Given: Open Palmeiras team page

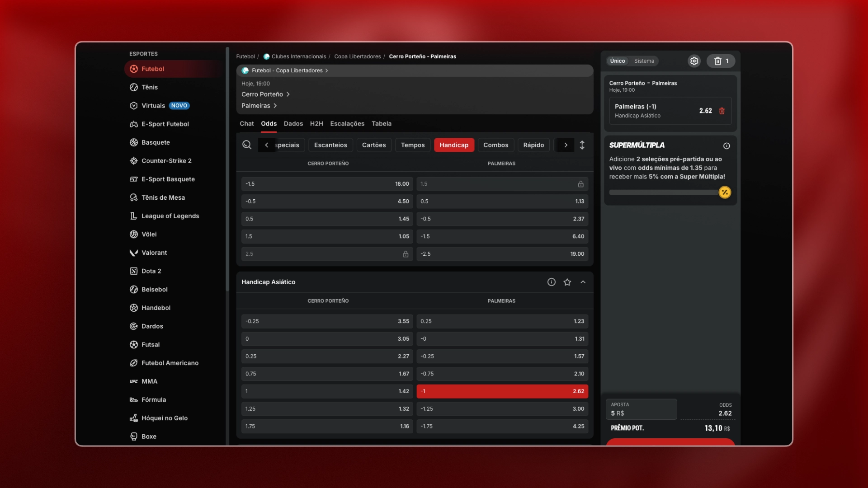Looking at the screenshot, I should click(x=259, y=106).
